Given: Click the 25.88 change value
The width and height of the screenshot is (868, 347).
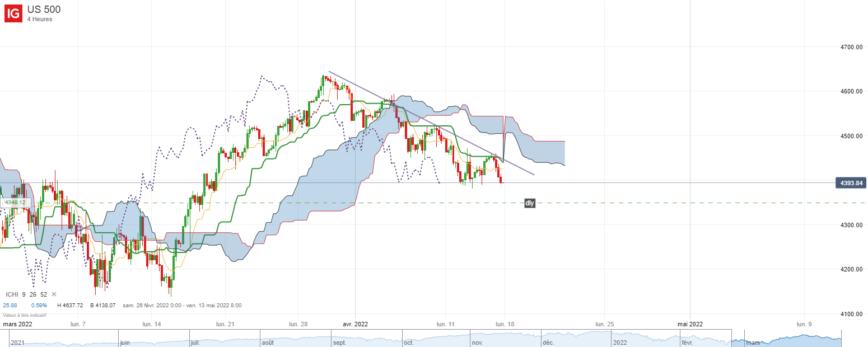Looking at the screenshot, I should 10,305.
